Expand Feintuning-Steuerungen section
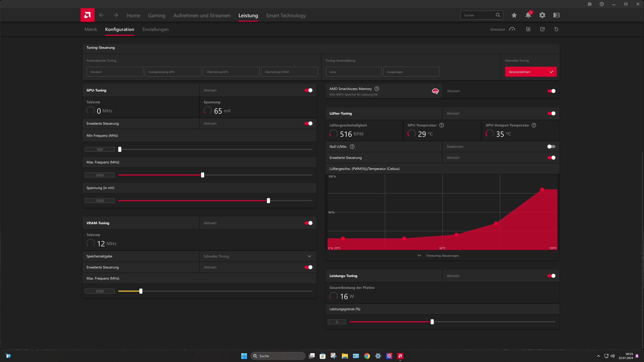The image size is (644, 362). (x=442, y=256)
